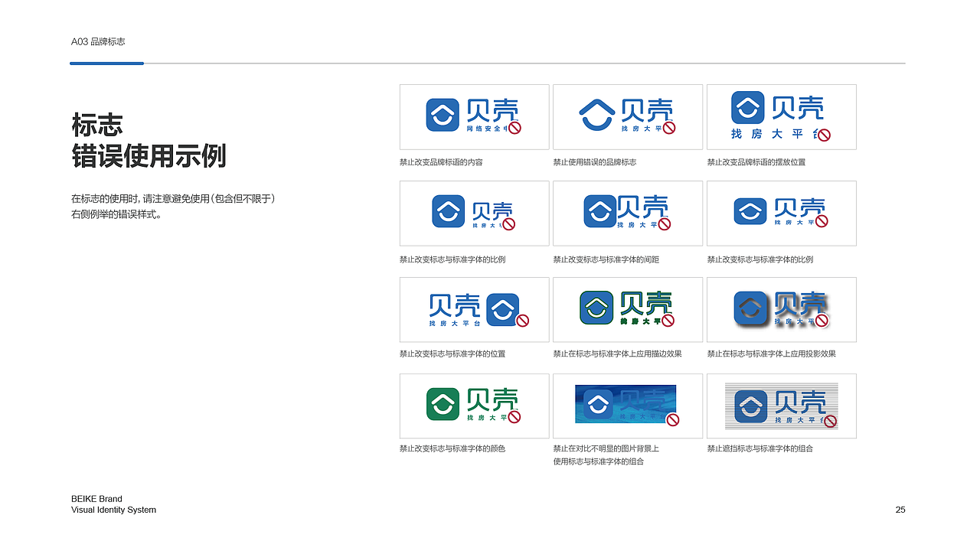This screenshot has height=551, width=980.
Task: Select the card showing the shadow effect error
Action: click(x=782, y=310)
